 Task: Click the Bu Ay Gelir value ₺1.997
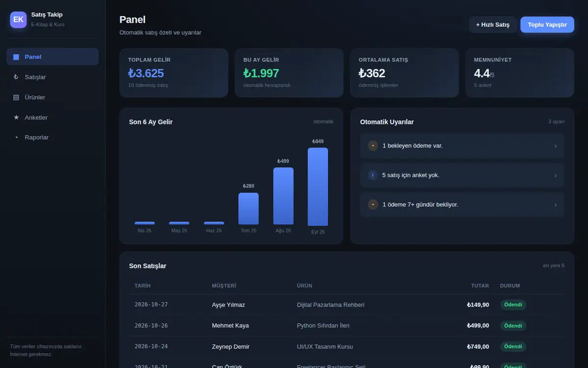[261, 73]
